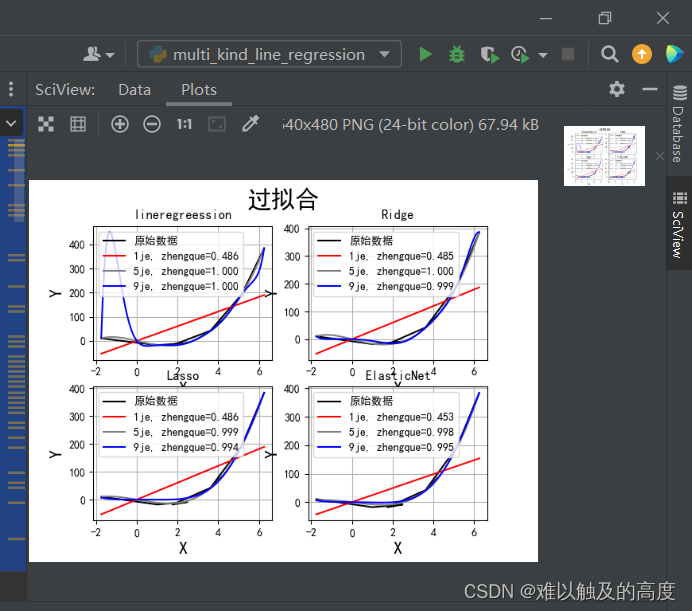The height and width of the screenshot is (611, 692).
Task: Click the image info text showing 67.94 kB
Action: 410,124
